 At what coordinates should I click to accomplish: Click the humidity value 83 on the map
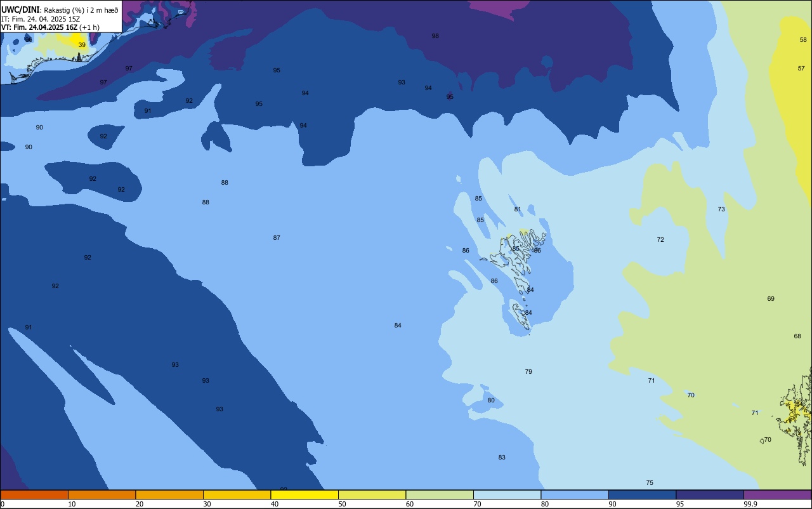(x=502, y=458)
